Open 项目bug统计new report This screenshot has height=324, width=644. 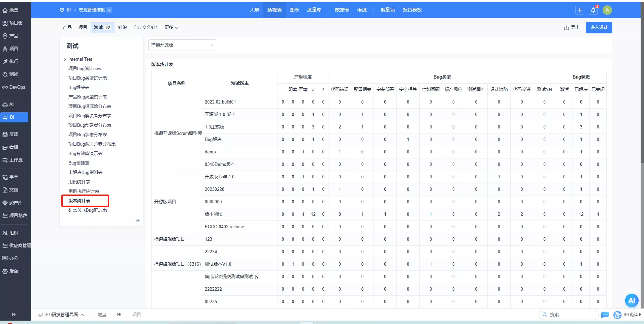(x=85, y=69)
